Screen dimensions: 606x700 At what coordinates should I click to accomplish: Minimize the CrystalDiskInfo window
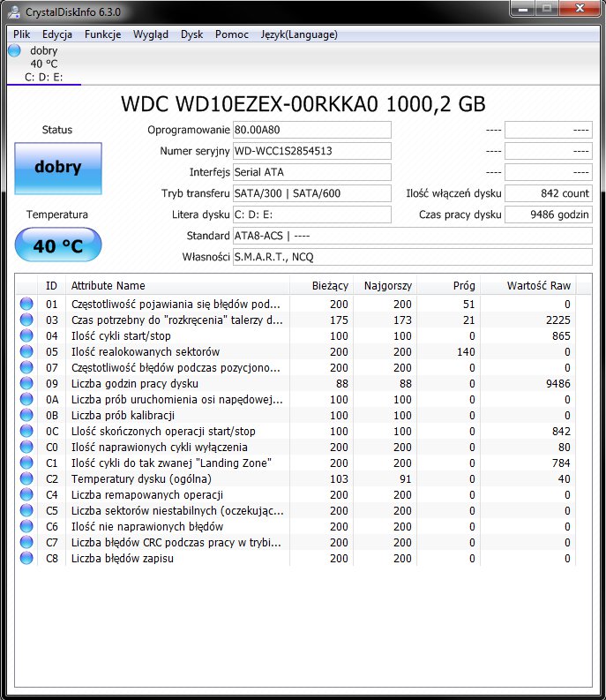(x=523, y=9)
